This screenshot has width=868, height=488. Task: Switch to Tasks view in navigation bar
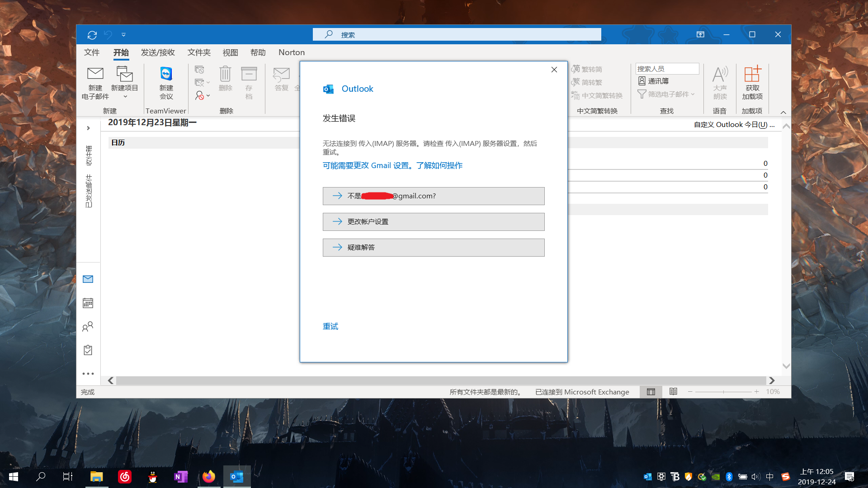88,350
